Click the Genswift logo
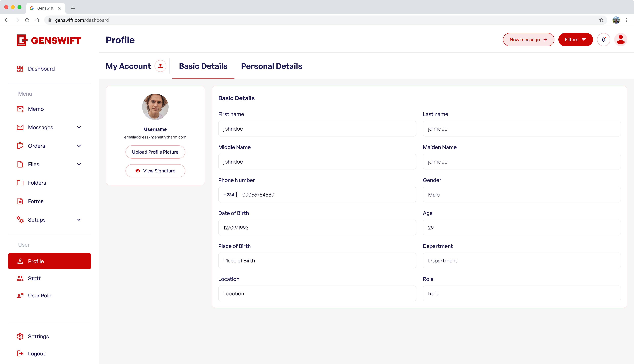 49,40
